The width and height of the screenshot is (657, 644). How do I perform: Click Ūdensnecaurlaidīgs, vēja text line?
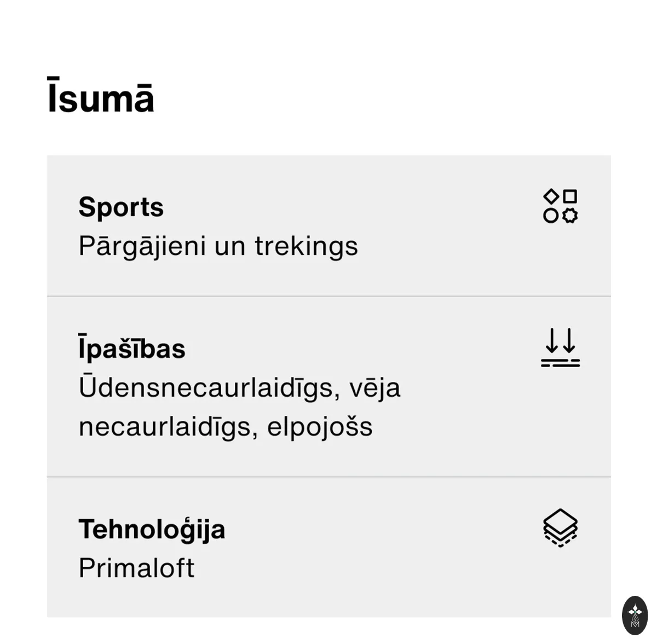pyautogui.click(x=239, y=387)
